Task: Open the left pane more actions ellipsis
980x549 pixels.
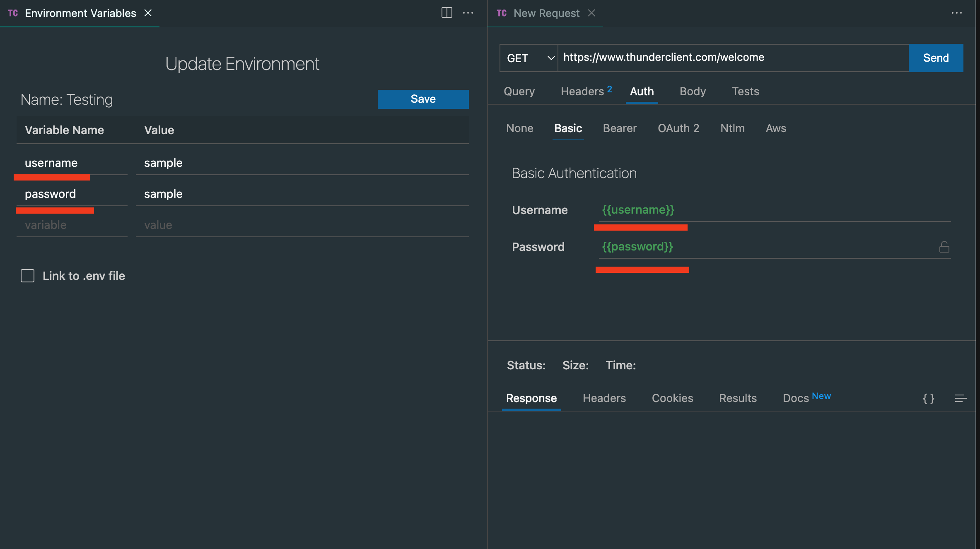Action: pos(468,13)
